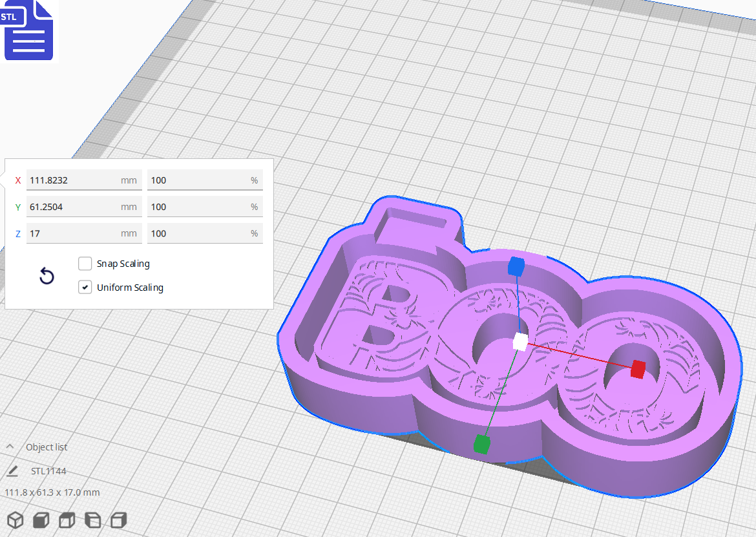Disable Uniform Scaling
Viewport: 756px width, 537px height.
[85, 287]
